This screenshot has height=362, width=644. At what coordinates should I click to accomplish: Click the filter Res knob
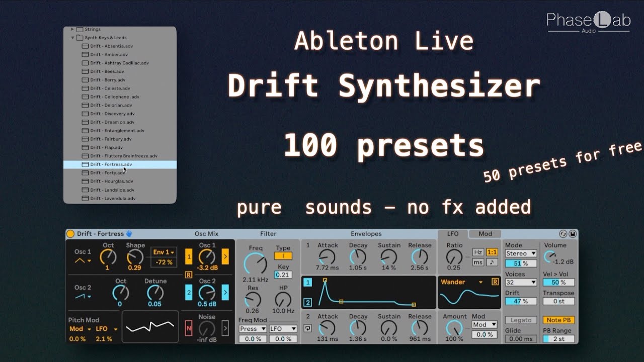pos(253,300)
